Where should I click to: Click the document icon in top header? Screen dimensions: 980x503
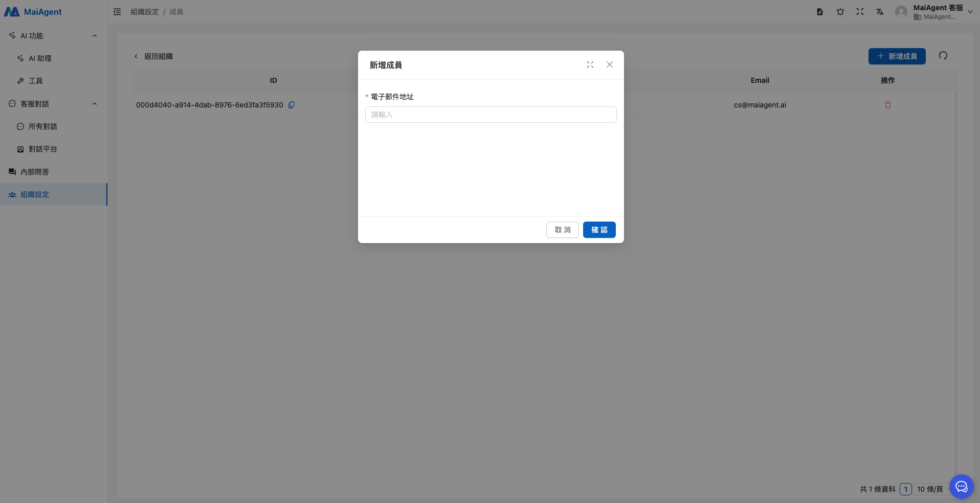point(819,12)
